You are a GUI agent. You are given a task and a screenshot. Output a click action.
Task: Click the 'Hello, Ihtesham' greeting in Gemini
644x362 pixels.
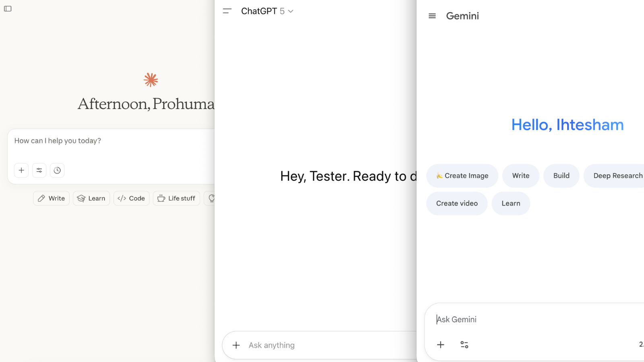click(568, 125)
